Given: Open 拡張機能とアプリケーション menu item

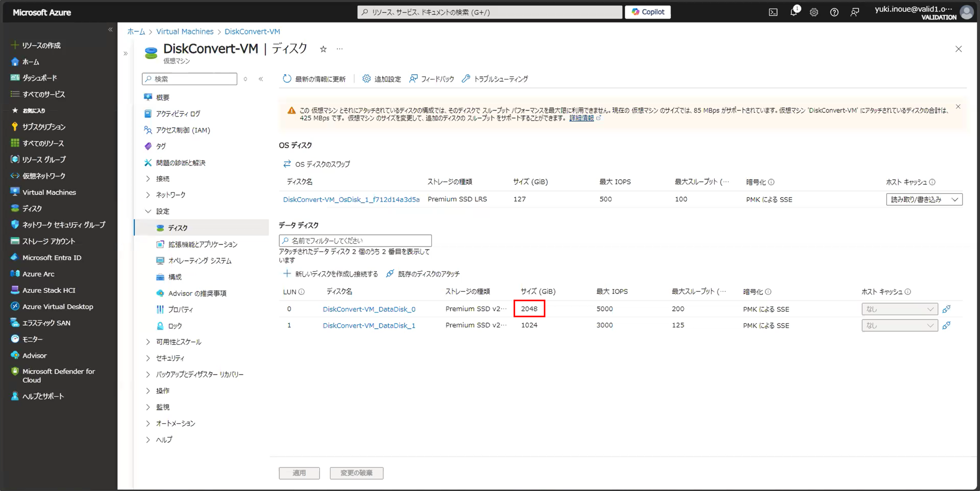Looking at the screenshot, I should coord(202,244).
